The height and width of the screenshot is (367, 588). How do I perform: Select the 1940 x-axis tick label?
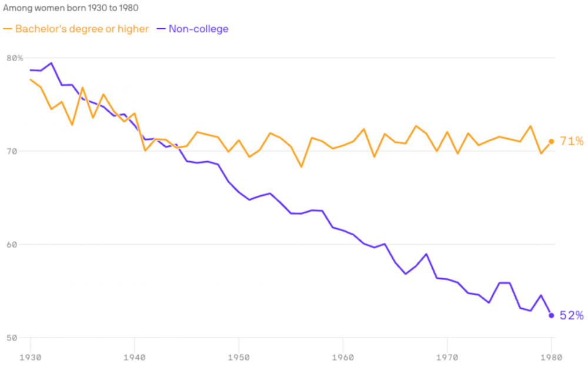tap(135, 356)
